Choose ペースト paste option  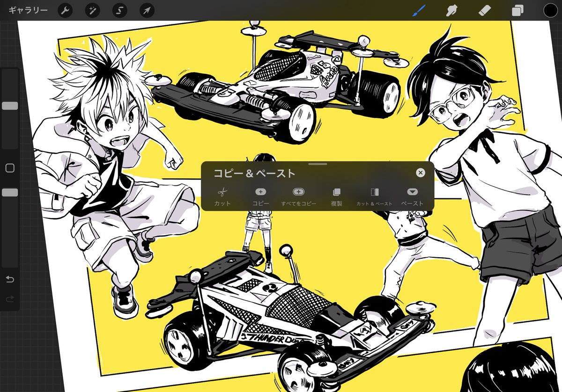[412, 196]
